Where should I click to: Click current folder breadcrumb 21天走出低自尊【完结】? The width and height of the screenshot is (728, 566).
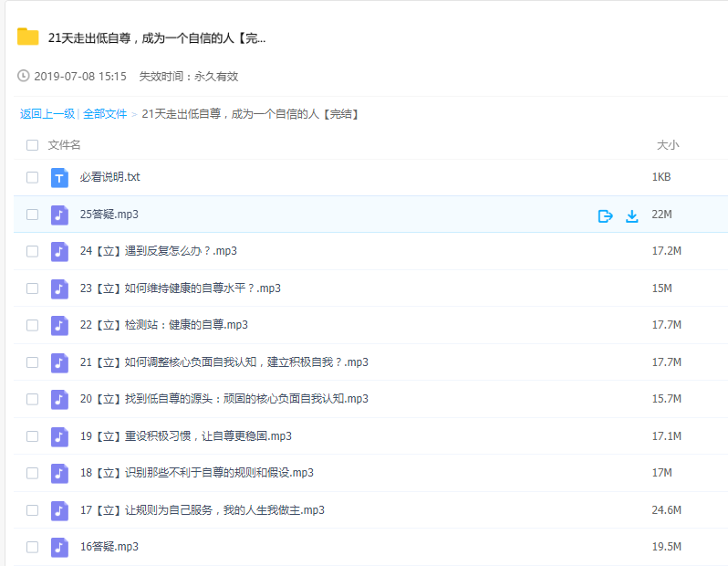[251, 114]
